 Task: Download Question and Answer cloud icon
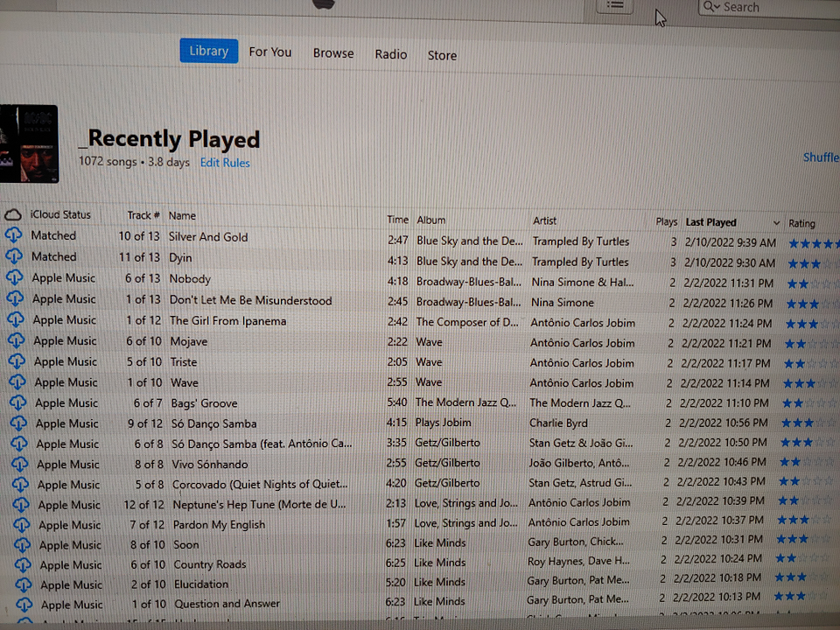coord(24,605)
